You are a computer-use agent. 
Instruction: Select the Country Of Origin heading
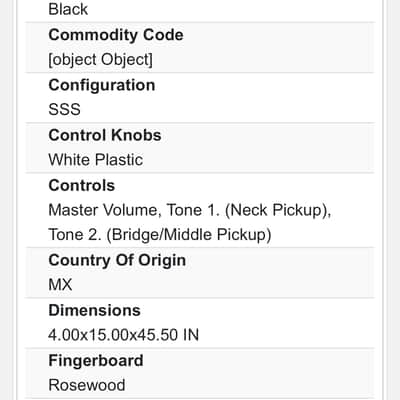(x=117, y=260)
